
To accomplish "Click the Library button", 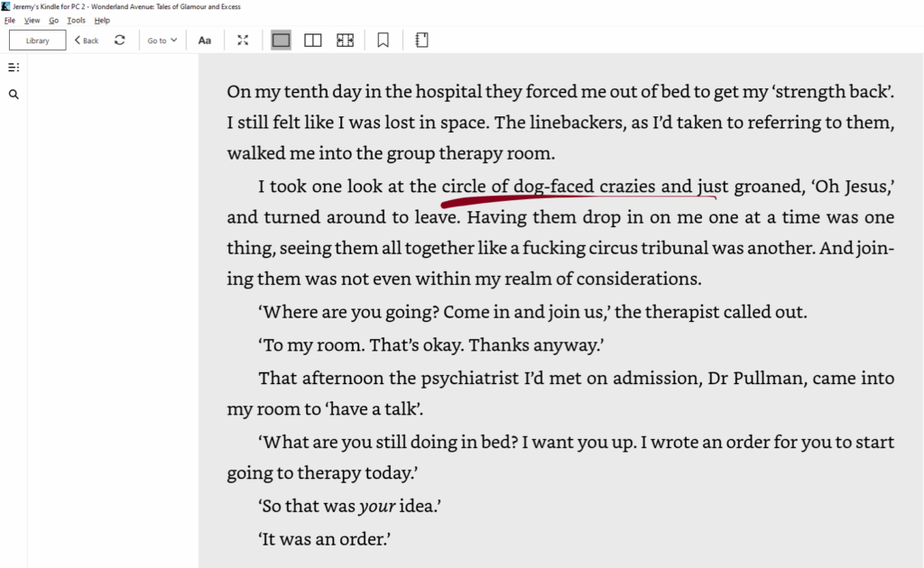I will click(38, 41).
